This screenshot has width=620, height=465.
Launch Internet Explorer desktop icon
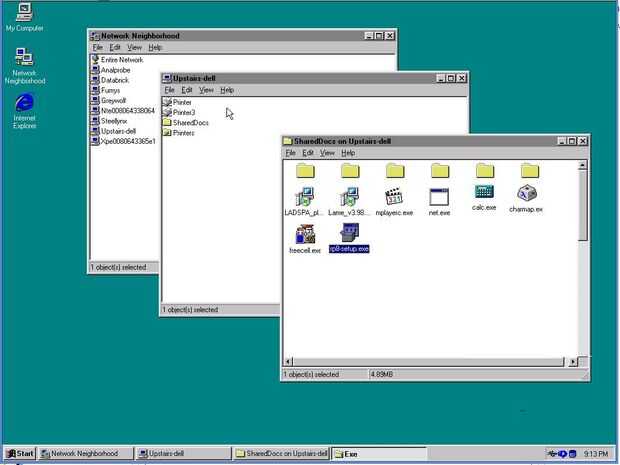[25, 111]
